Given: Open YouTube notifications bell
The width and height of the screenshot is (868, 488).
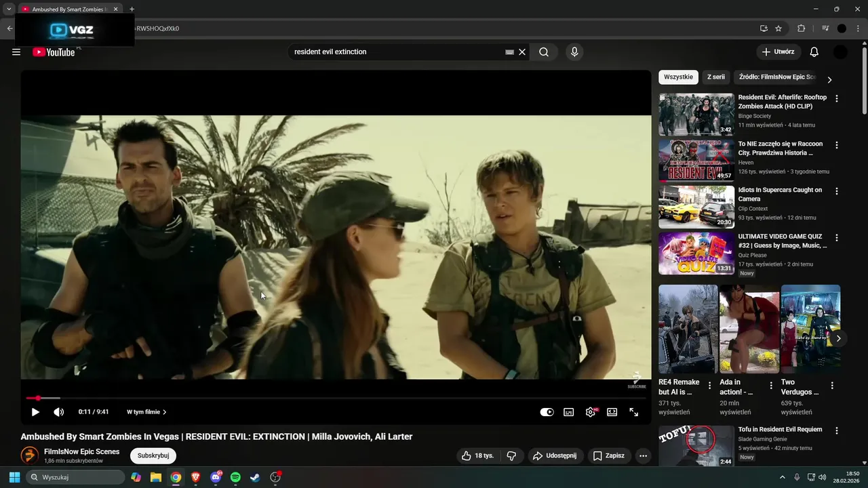Looking at the screenshot, I should 814,52.
